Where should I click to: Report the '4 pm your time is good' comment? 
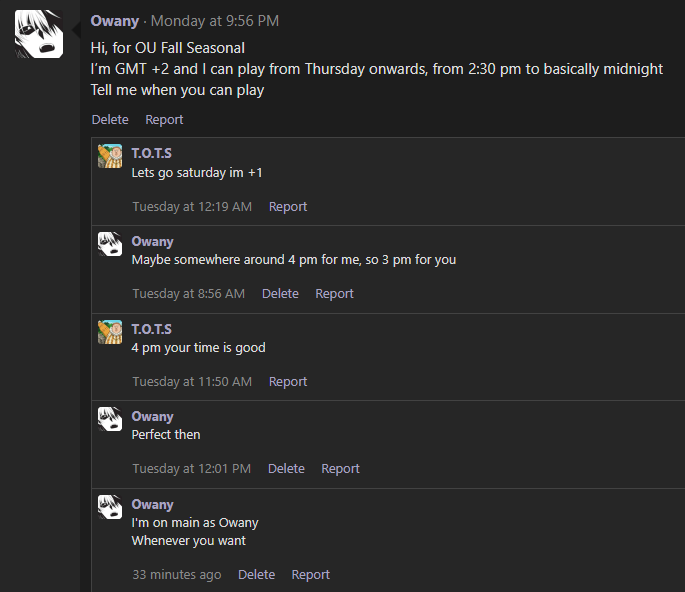click(288, 381)
